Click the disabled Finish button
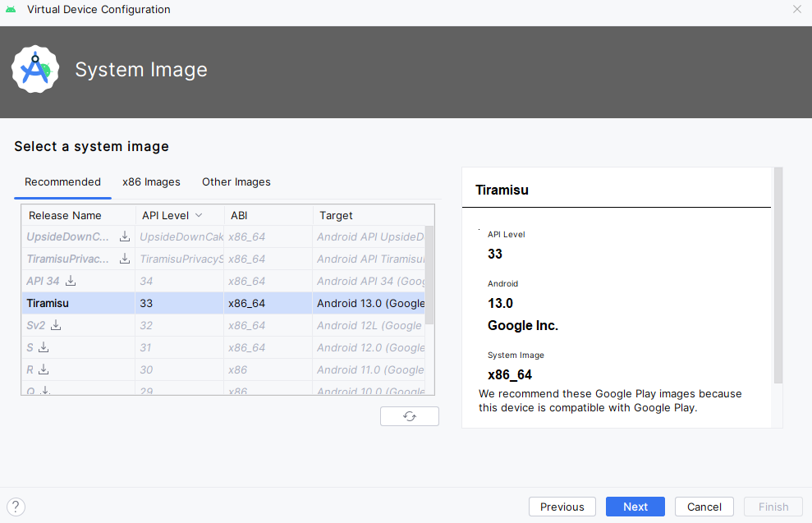 pos(773,507)
